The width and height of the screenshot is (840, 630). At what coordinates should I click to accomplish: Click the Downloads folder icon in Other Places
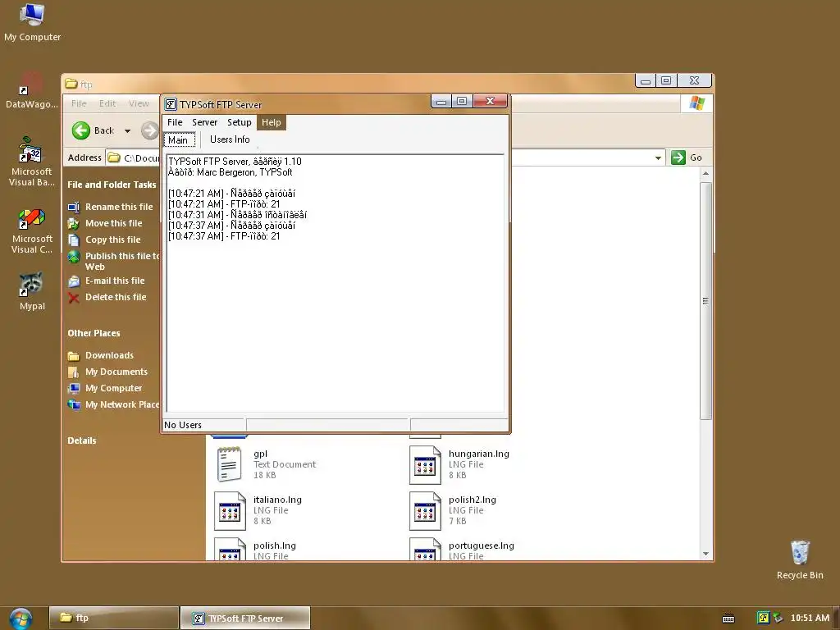[x=74, y=356]
